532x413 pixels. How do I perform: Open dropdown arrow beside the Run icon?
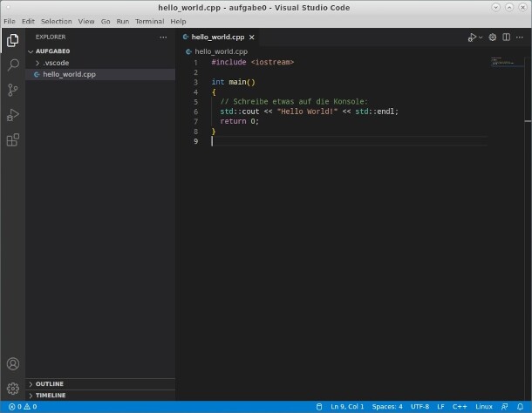(481, 37)
